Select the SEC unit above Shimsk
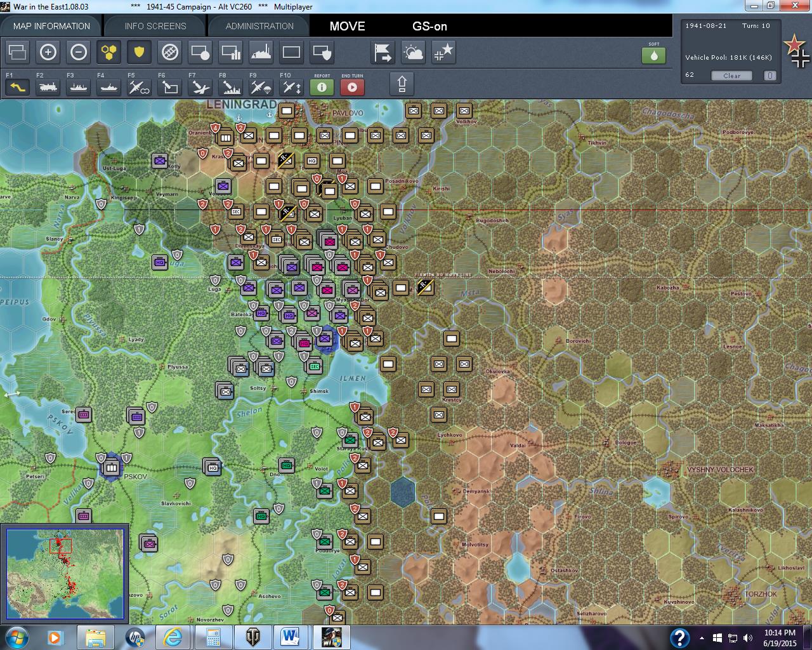The image size is (812, 650). click(315, 366)
